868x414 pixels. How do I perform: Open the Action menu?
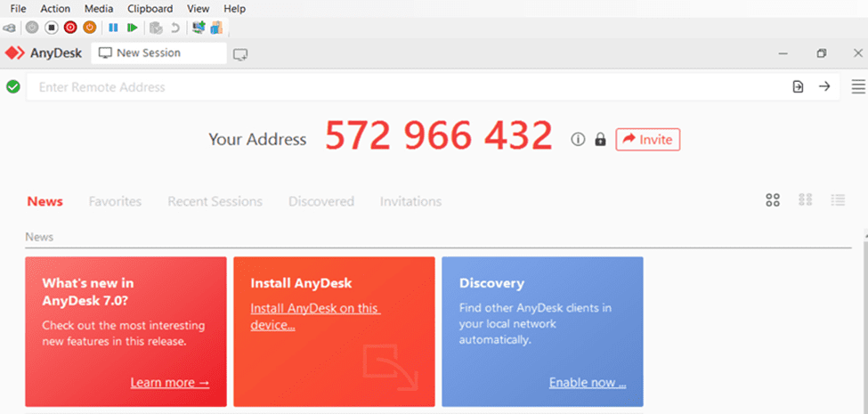click(x=55, y=9)
